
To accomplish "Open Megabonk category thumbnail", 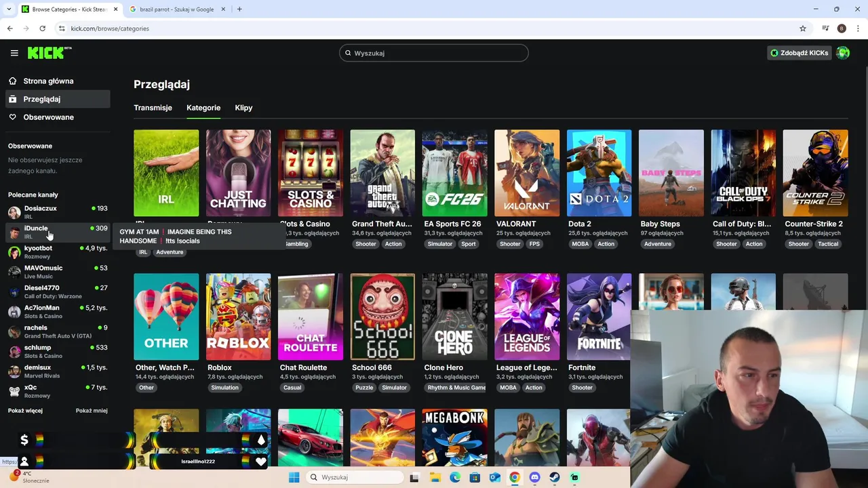I will point(454,437).
